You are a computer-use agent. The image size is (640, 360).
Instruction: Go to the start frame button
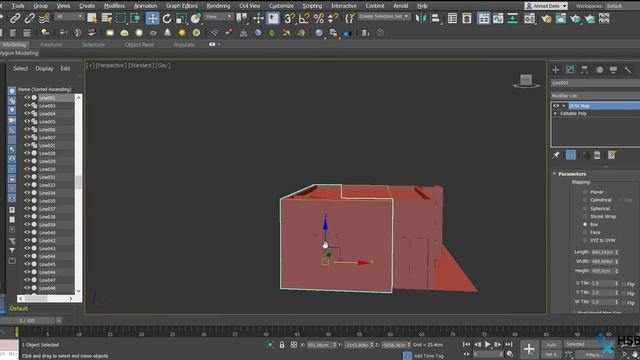tap(466, 345)
